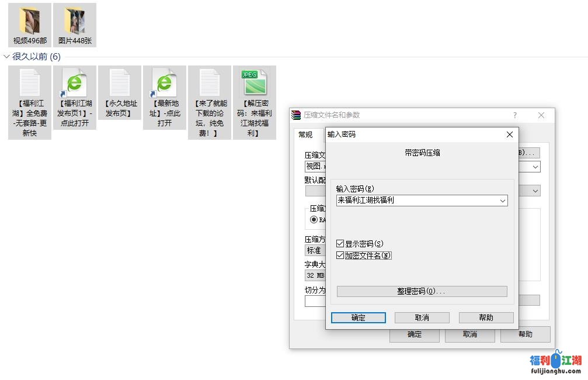The image size is (588, 380).
Task: Confirm the password with the 确定 button
Action: pyautogui.click(x=358, y=317)
